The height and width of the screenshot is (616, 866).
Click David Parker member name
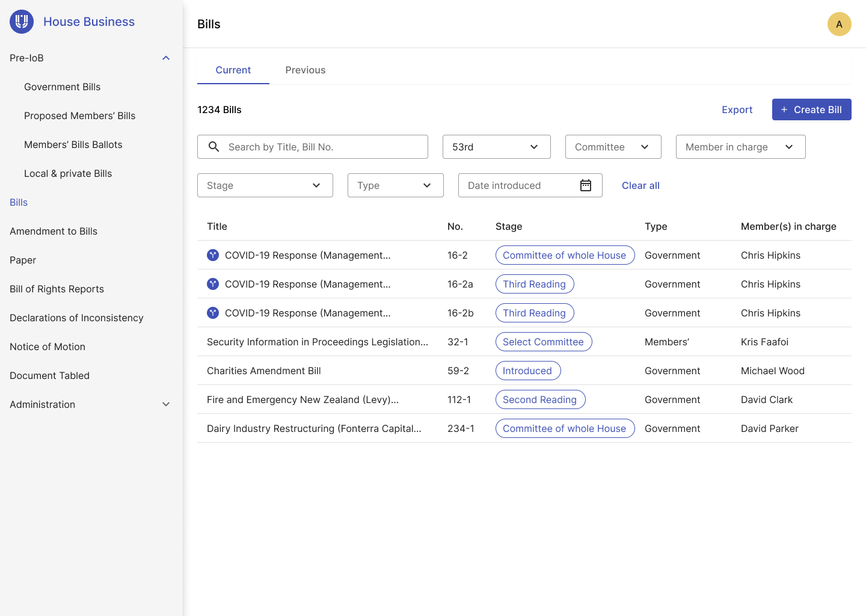click(770, 428)
